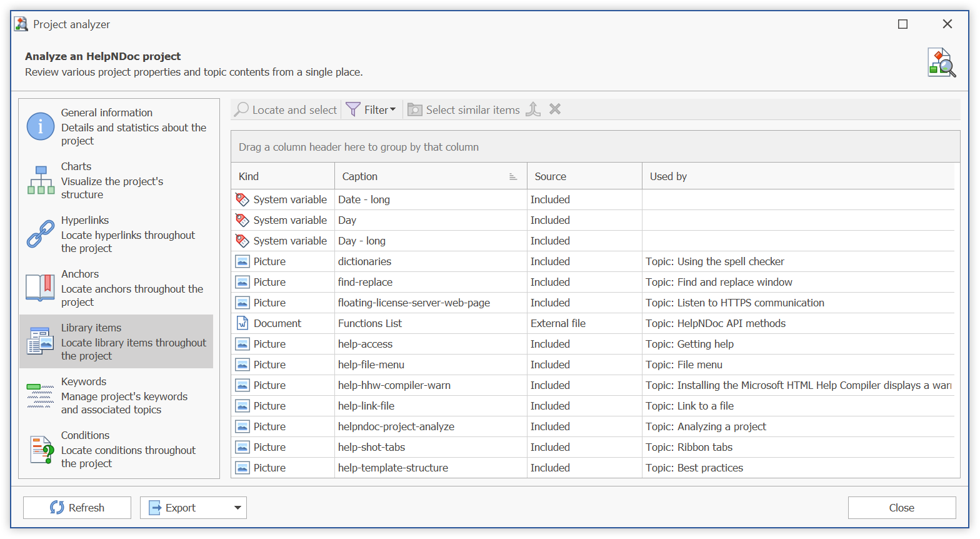980x539 pixels.
Task: Click the Filter funnel icon
Action: coord(353,109)
